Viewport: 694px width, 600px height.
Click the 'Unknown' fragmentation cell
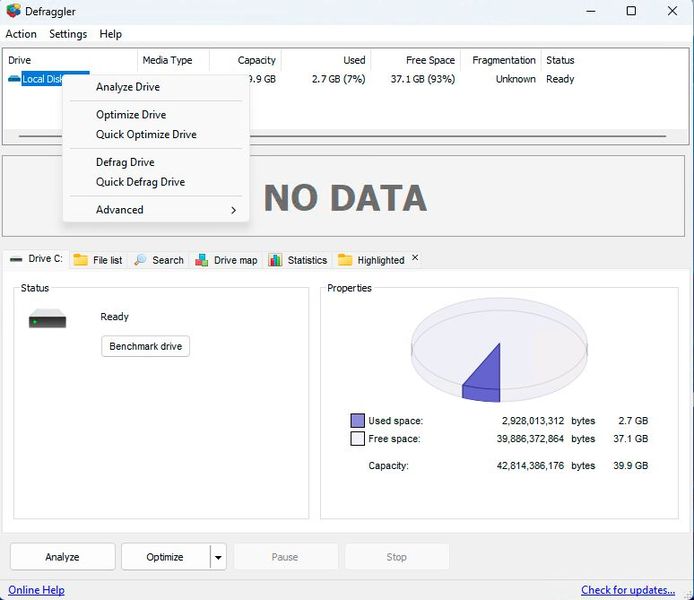point(516,79)
